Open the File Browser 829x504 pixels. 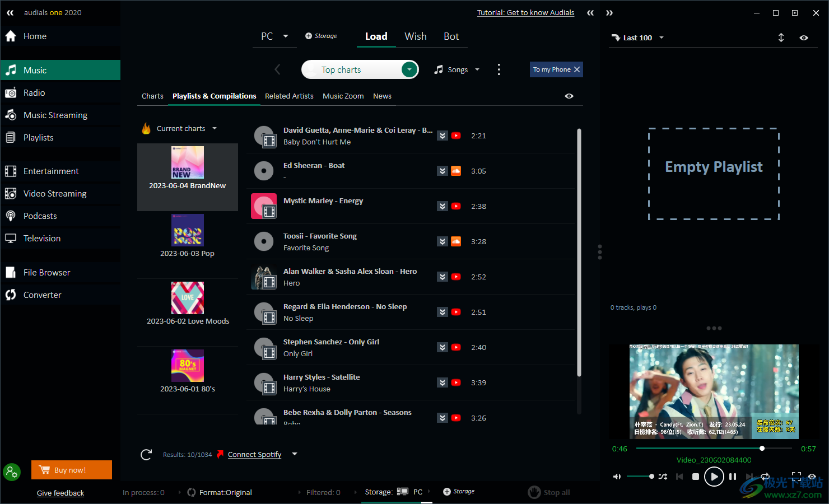point(60,273)
